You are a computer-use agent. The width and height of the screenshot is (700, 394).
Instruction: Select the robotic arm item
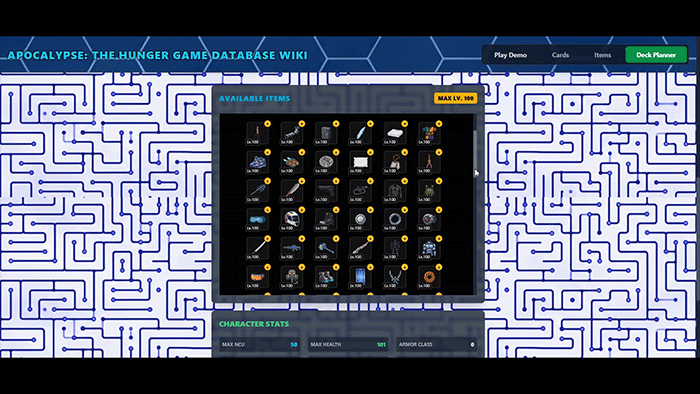tap(292, 133)
